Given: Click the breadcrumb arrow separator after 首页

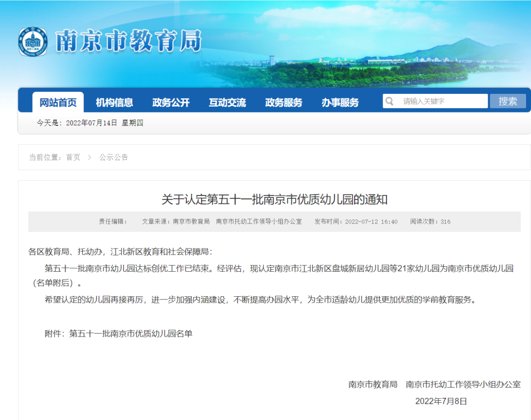Looking at the screenshot, I should point(89,157).
